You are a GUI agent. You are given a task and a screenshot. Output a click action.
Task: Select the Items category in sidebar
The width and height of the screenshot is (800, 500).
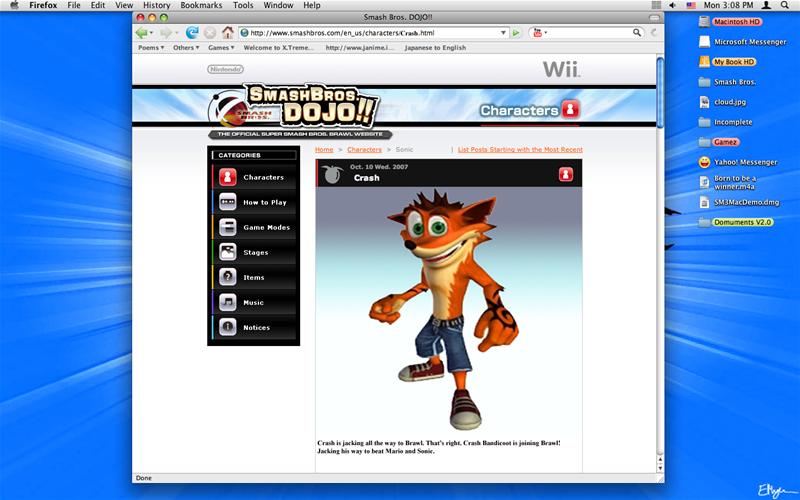tap(254, 277)
